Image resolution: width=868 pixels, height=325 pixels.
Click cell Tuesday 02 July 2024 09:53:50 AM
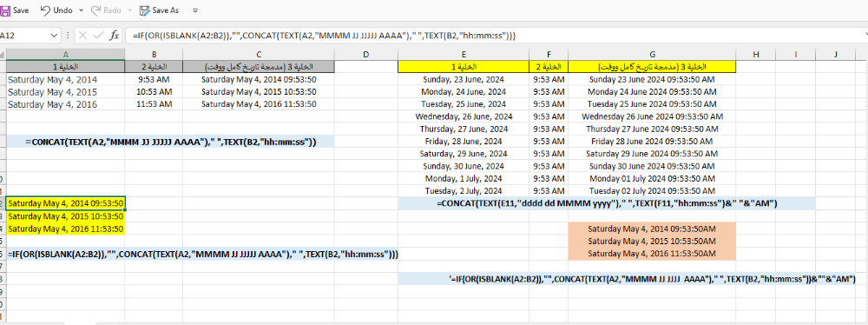pos(652,191)
